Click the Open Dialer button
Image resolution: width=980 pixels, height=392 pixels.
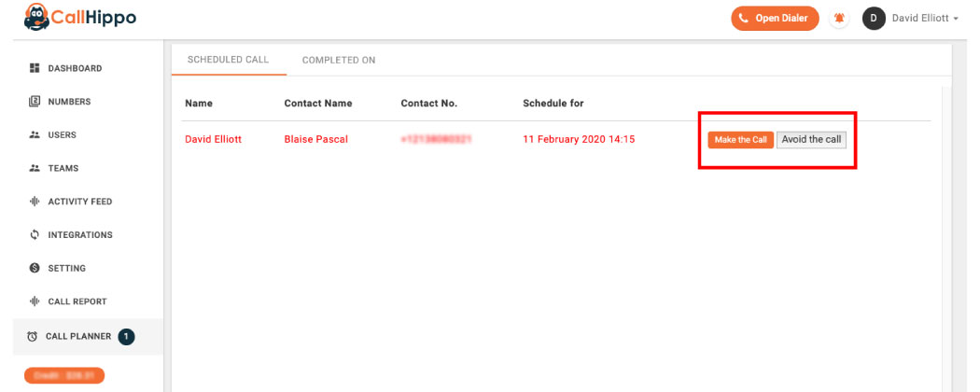pyautogui.click(x=775, y=18)
